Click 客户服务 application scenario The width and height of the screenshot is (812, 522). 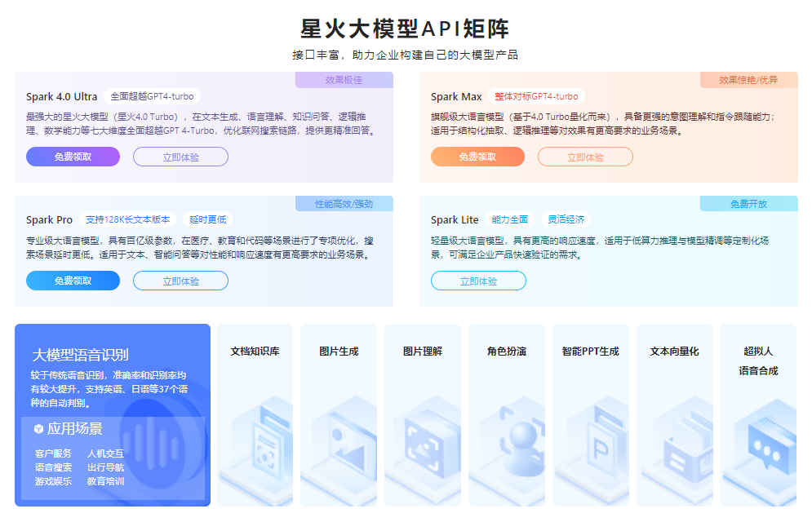53,453
